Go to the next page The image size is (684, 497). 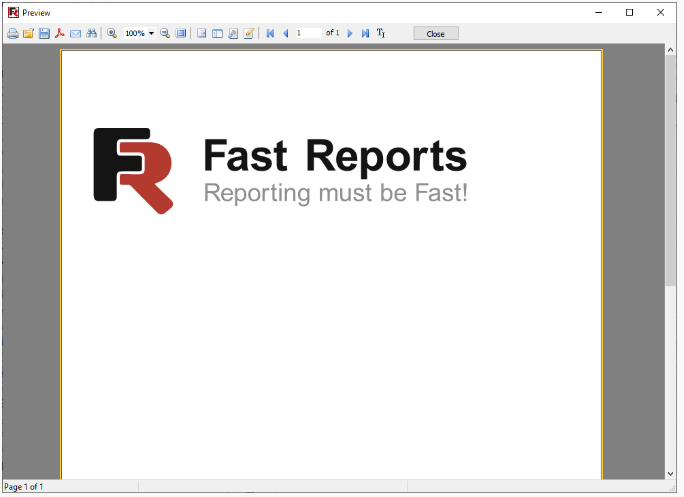350,33
